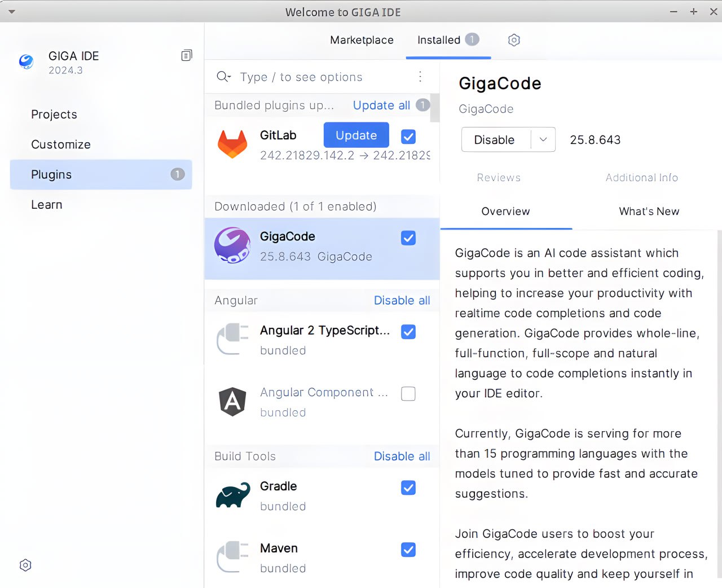Click the plugin list scrollbar thumb
Image resolution: width=722 pixels, height=588 pixels.
coord(435,108)
